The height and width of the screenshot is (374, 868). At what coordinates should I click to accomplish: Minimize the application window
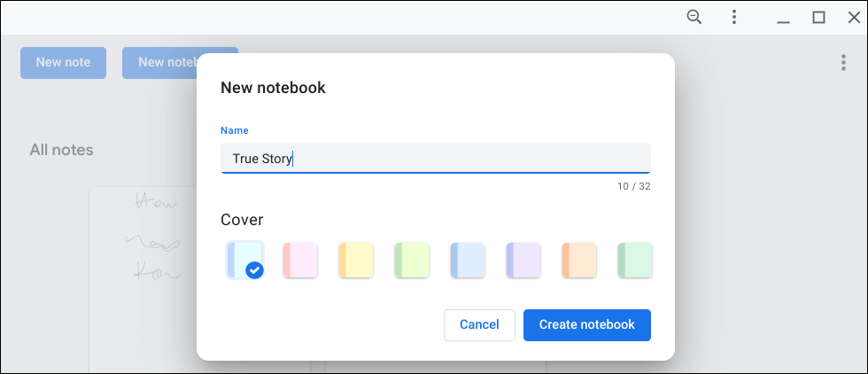(x=785, y=17)
